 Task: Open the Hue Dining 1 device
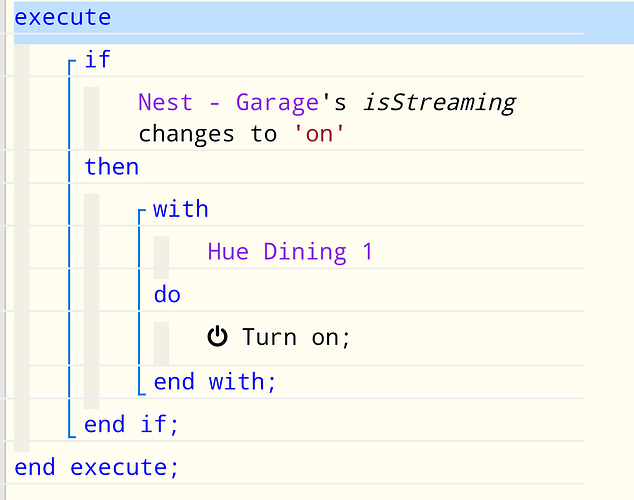click(x=290, y=252)
